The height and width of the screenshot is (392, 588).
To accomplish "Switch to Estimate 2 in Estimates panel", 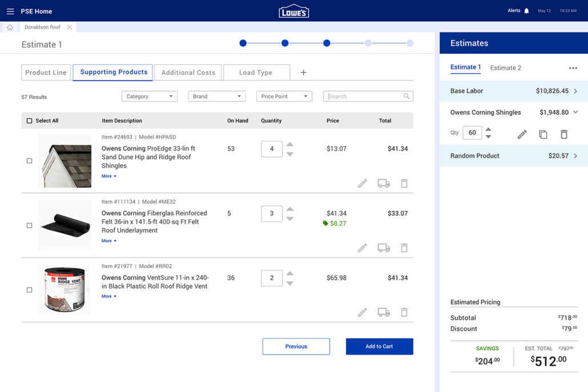I will [505, 68].
